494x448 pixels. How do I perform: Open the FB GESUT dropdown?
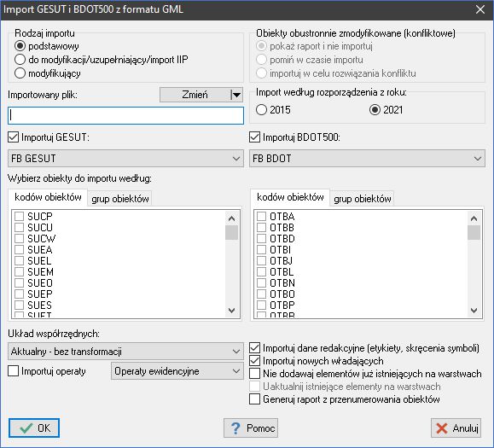tap(125, 159)
